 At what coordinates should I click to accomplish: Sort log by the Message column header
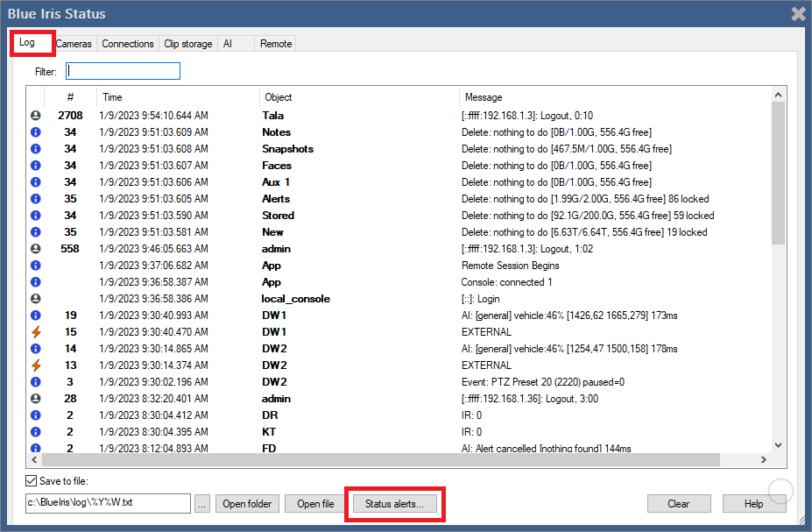pyautogui.click(x=615, y=97)
